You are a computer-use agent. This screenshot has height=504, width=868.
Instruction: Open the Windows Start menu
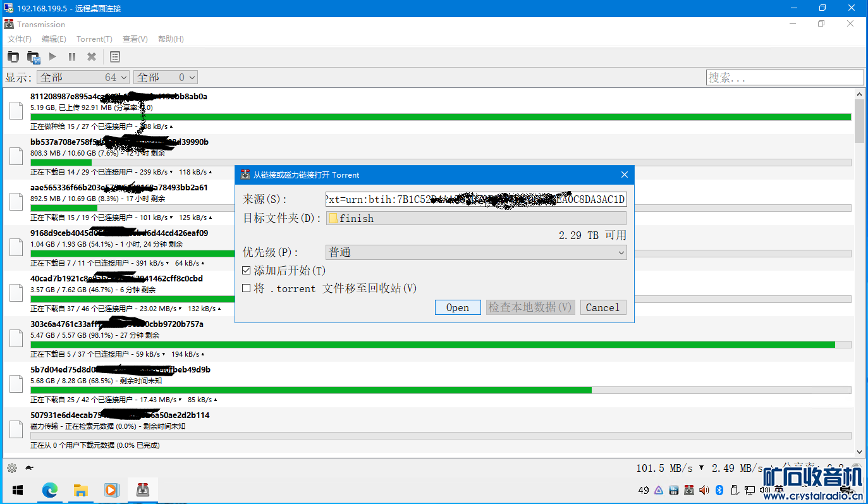click(17, 490)
